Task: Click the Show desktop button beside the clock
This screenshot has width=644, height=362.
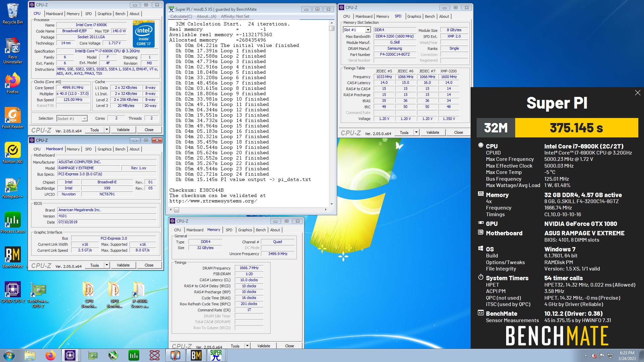Action: pos(641,355)
